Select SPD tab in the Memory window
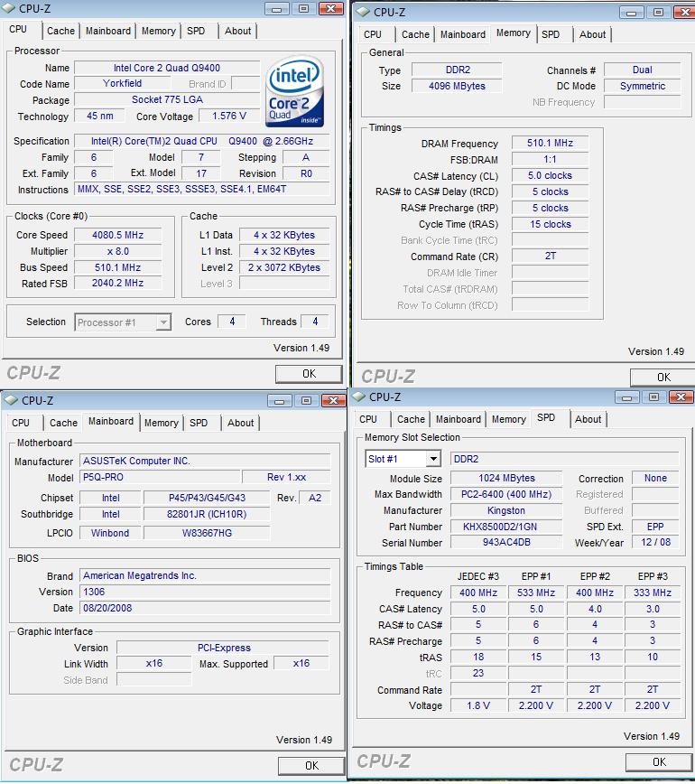 tap(551, 34)
